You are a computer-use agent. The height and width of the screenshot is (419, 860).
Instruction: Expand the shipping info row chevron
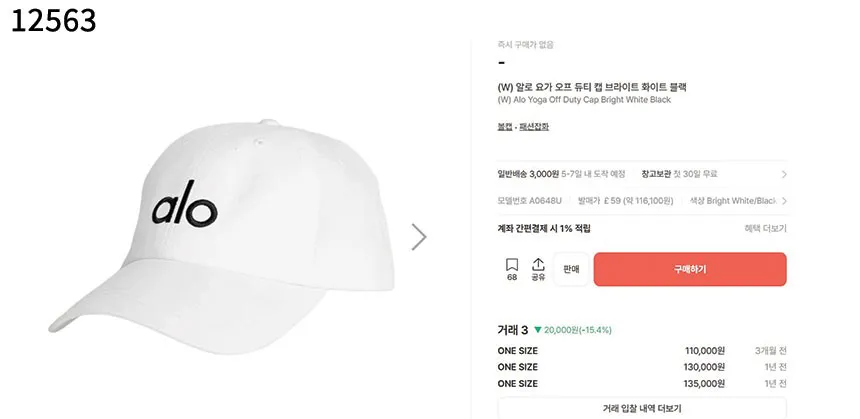783,174
